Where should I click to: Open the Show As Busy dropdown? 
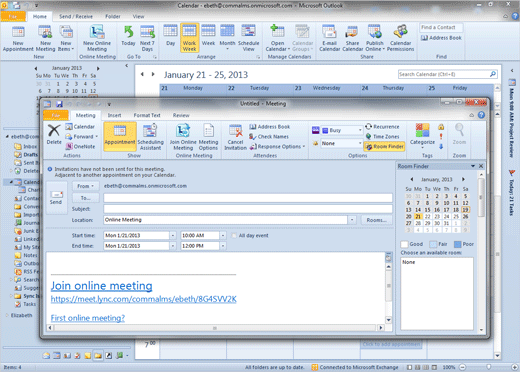pyautogui.click(x=360, y=130)
